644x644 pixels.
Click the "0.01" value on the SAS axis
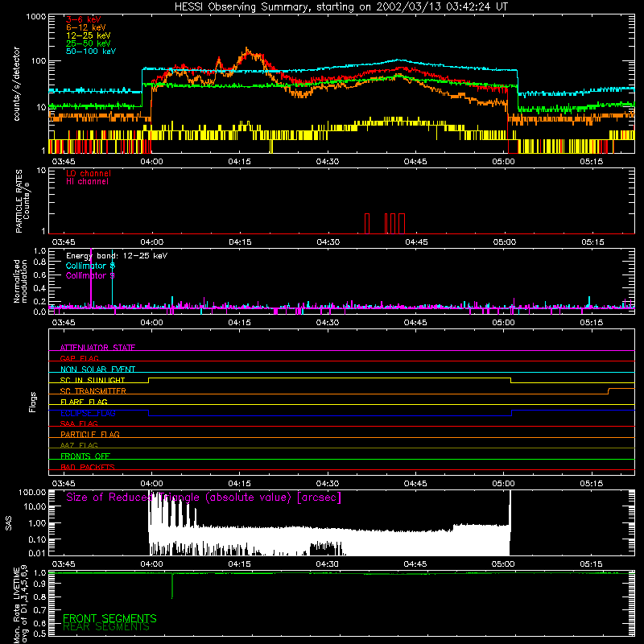pyautogui.click(x=37, y=553)
